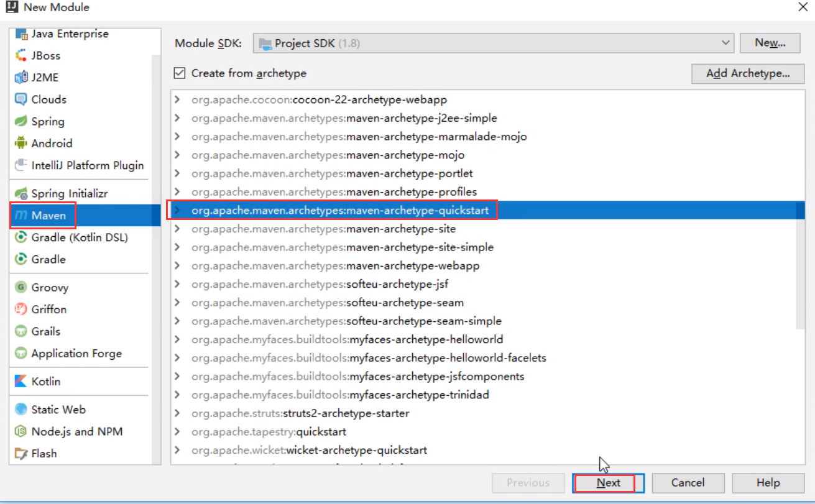Screen dimensions: 815x504
Task: Toggle the Create from archetype checkbox
Action: click(x=180, y=73)
